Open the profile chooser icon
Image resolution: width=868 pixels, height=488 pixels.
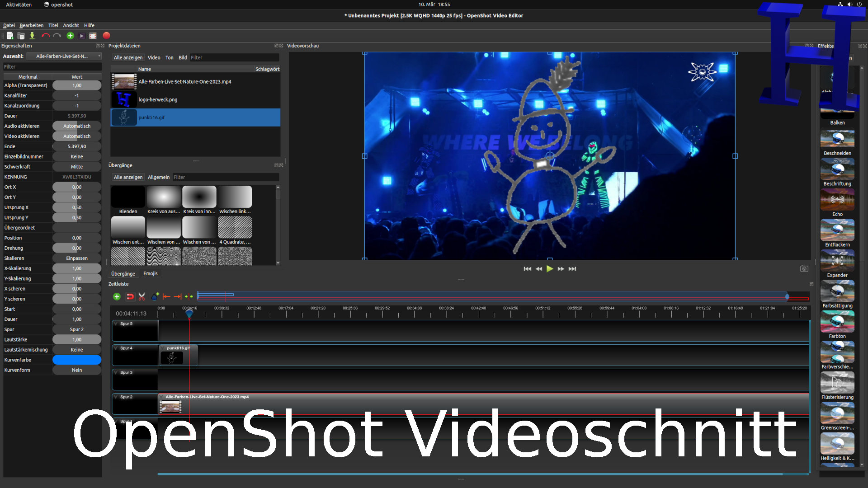[82, 36]
